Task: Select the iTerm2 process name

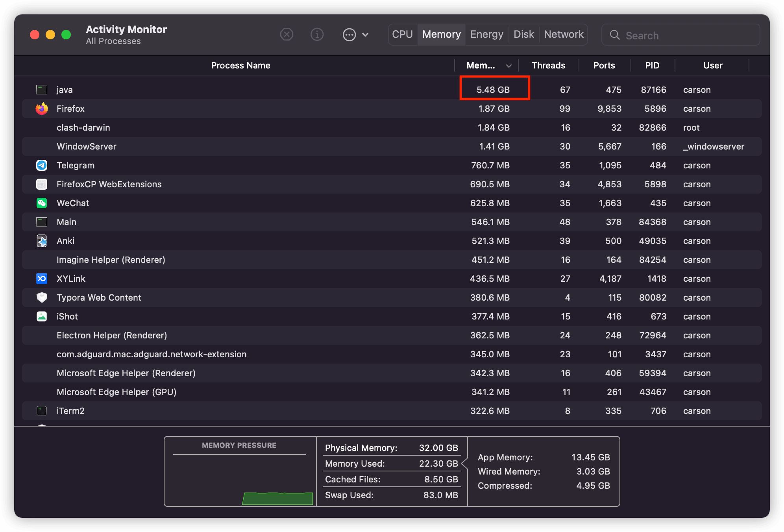Action: tap(70, 411)
